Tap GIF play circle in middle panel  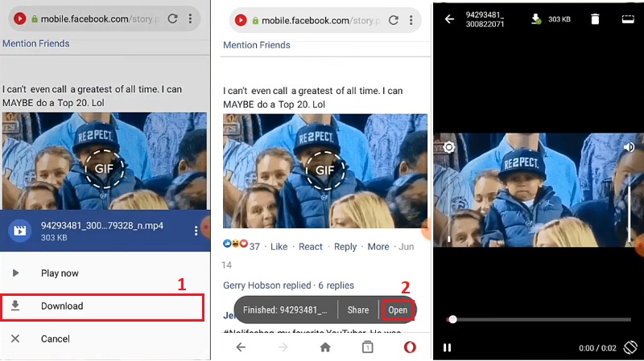tap(325, 170)
